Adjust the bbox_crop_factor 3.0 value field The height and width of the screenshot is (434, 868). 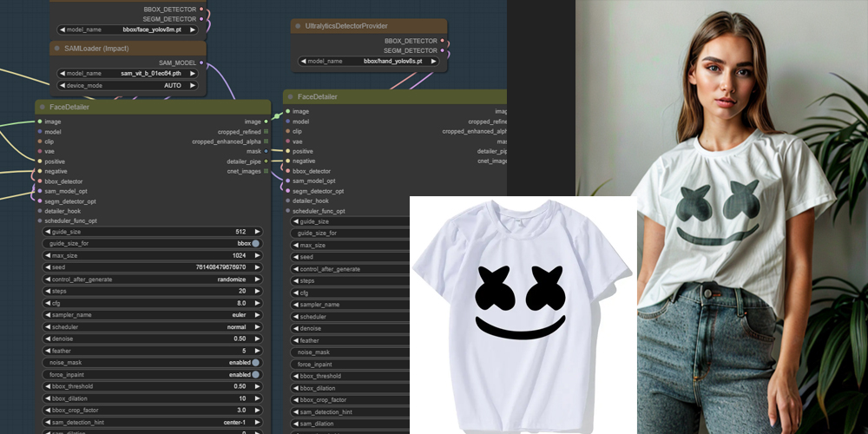click(x=152, y=411)
